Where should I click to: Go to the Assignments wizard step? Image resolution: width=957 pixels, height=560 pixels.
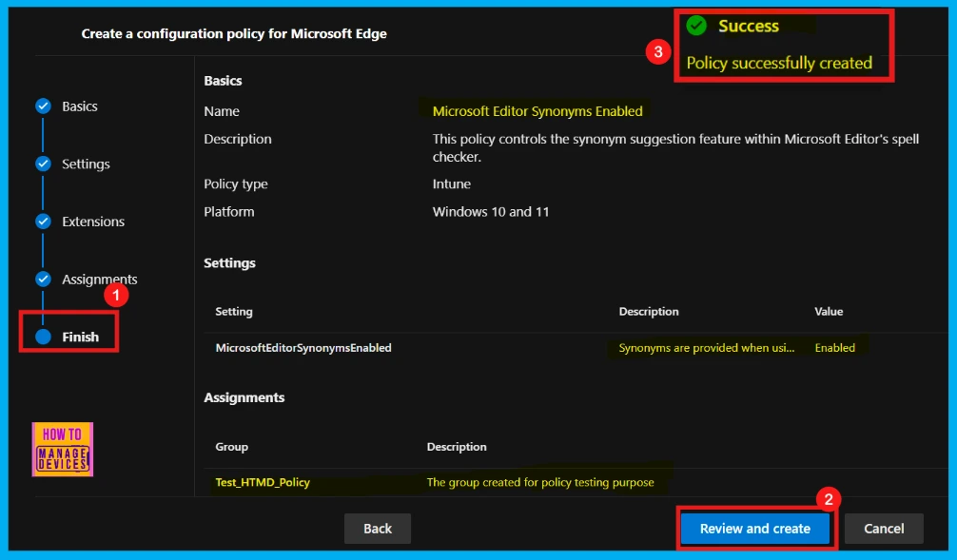pyautogui.click(x=100, y=280)
